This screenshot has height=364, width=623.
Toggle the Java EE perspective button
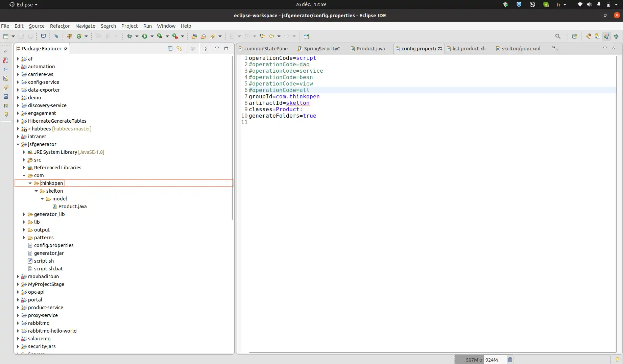[607, 36]
